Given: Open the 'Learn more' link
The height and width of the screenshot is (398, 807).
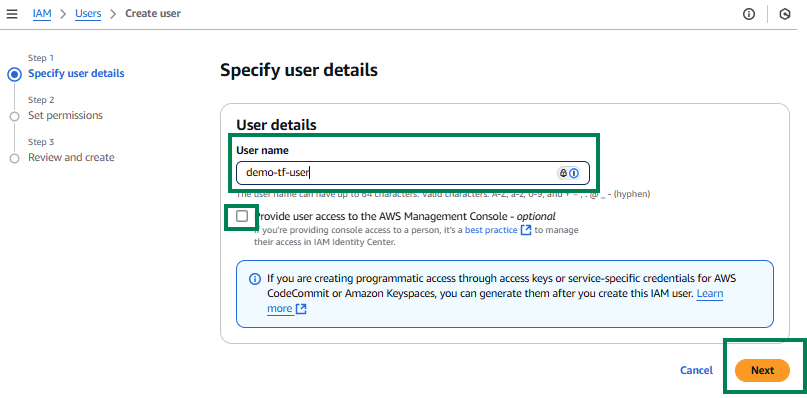Looking at the screenshot, I should 710,294.
